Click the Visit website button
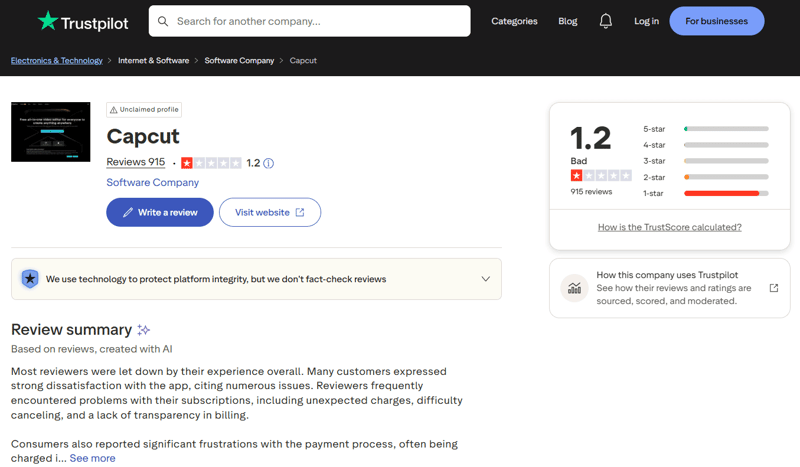Image resolution: width=800 pixels, height=467 pixels. pos(270,212)
